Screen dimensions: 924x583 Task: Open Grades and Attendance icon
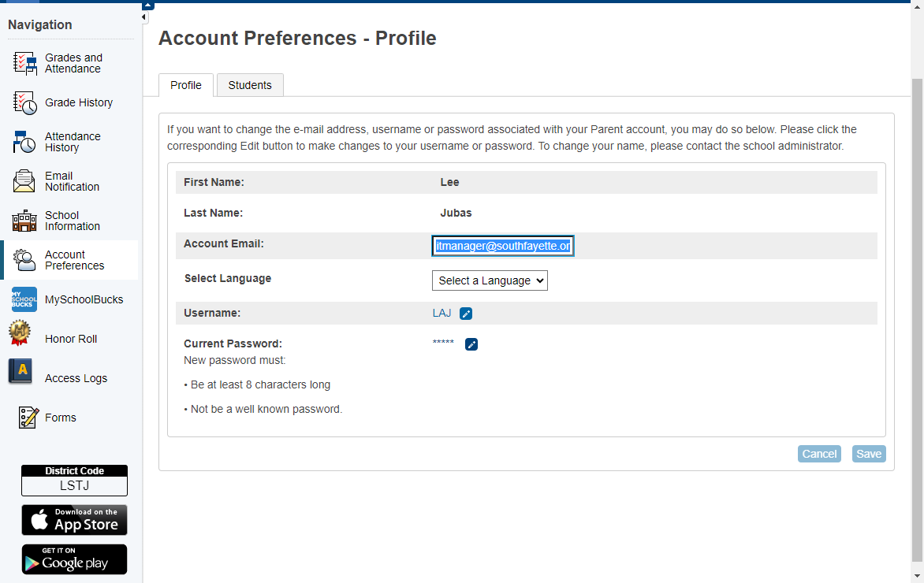click(x=24, y=63)
